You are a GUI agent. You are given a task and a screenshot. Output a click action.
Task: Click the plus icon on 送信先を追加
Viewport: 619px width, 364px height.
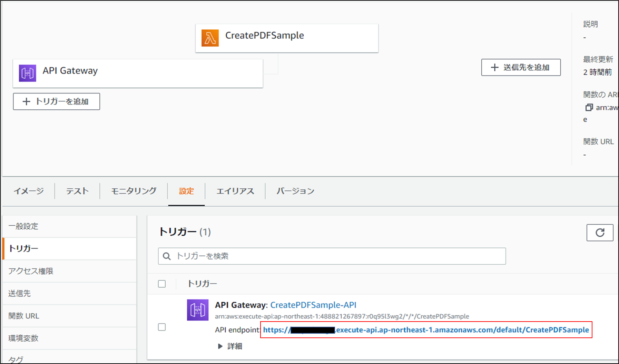tap(495, 67)
